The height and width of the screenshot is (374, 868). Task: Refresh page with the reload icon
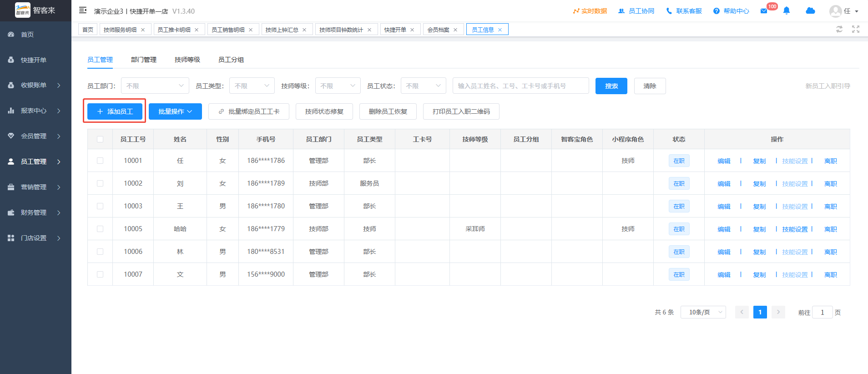click(839, 29)
